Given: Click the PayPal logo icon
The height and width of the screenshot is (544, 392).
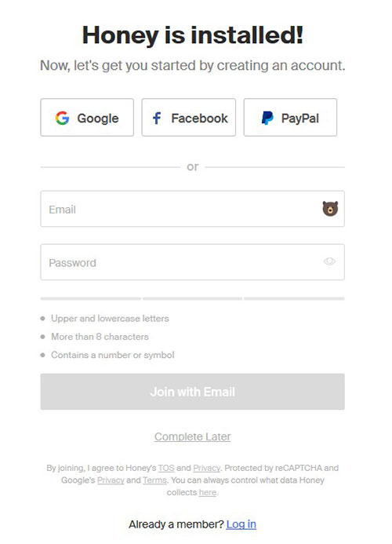Looking at the screenshot, I should coord(267,119).
